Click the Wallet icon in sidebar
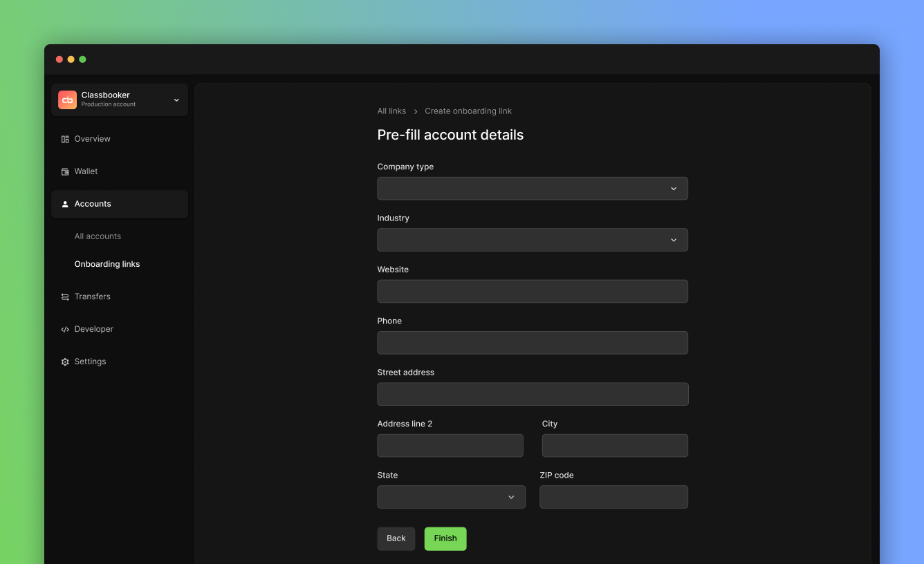The width and height of the screenshot is (924, 564). coord(65,171)
